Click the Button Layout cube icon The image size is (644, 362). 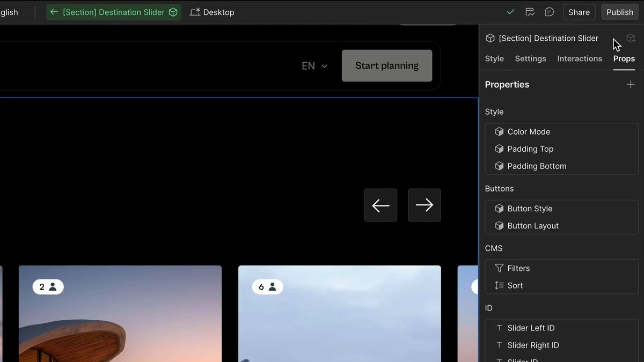click(x=499, y=226)
